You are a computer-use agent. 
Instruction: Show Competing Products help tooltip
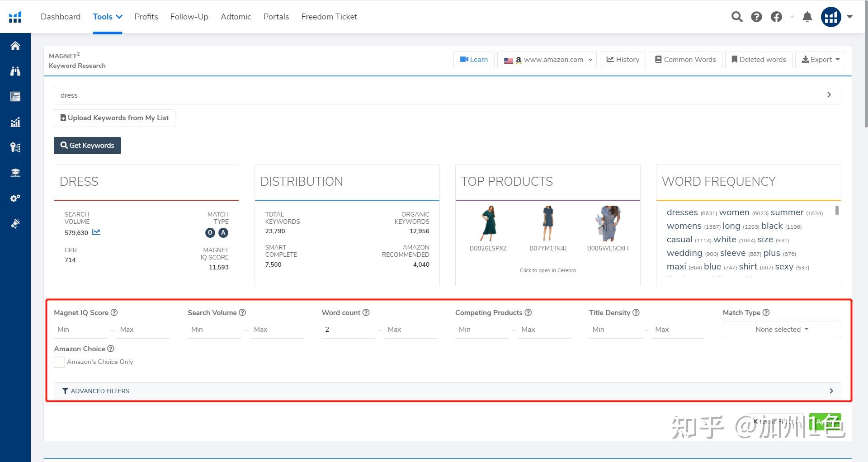point(528,312)
